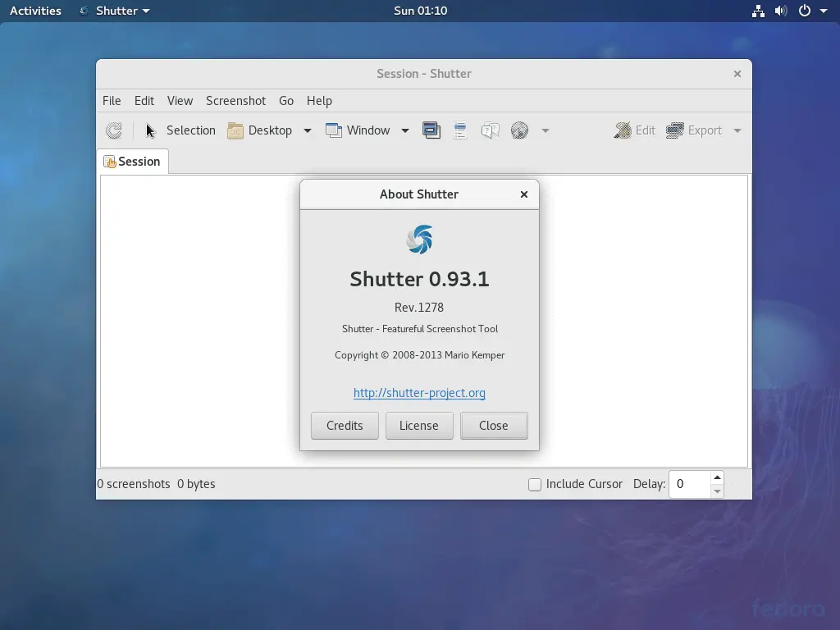Click the 'Shutter 0.93.1' version heading
The height and width of the screenshot is (630, 840).
419,279
